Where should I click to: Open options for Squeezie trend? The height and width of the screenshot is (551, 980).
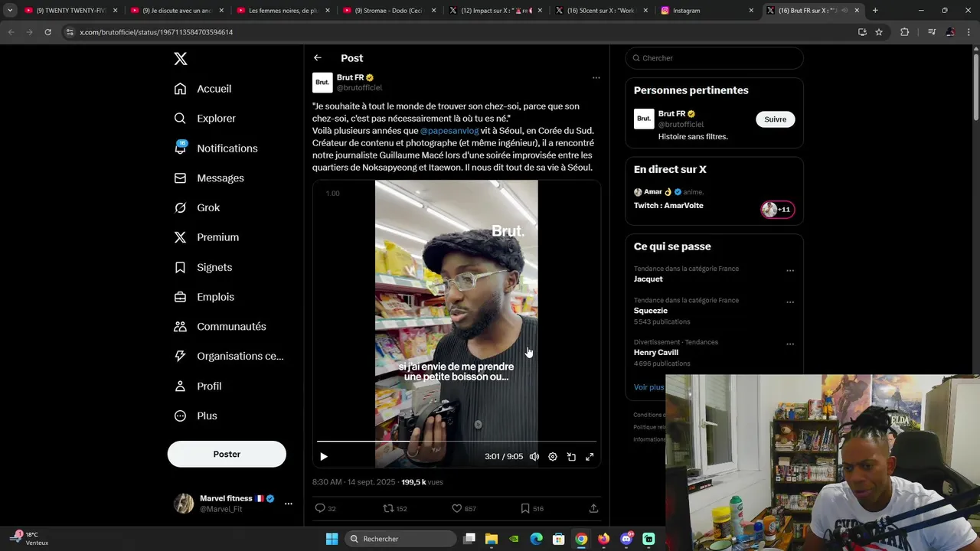tap(790, 302)
